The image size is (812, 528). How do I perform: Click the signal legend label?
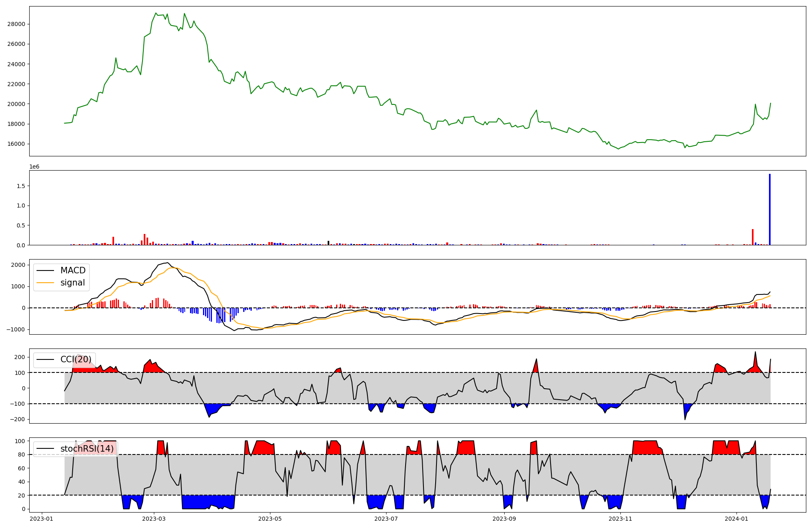pyautogui.click(x=73, y=283)
